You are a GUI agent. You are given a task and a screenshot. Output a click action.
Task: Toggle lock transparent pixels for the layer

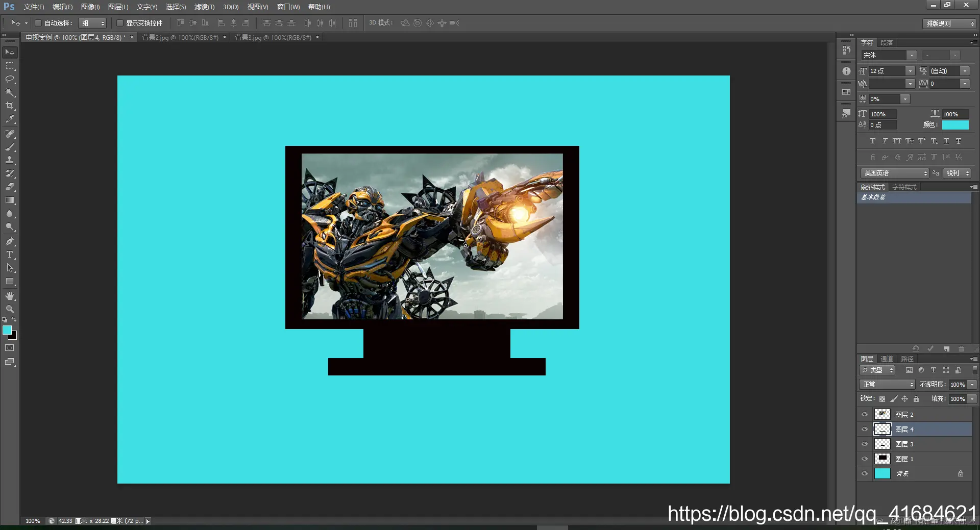pos(882,399)
